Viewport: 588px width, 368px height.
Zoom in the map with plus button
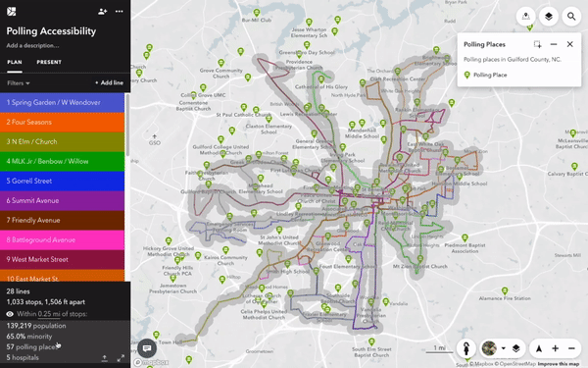(x=555, y=348)
